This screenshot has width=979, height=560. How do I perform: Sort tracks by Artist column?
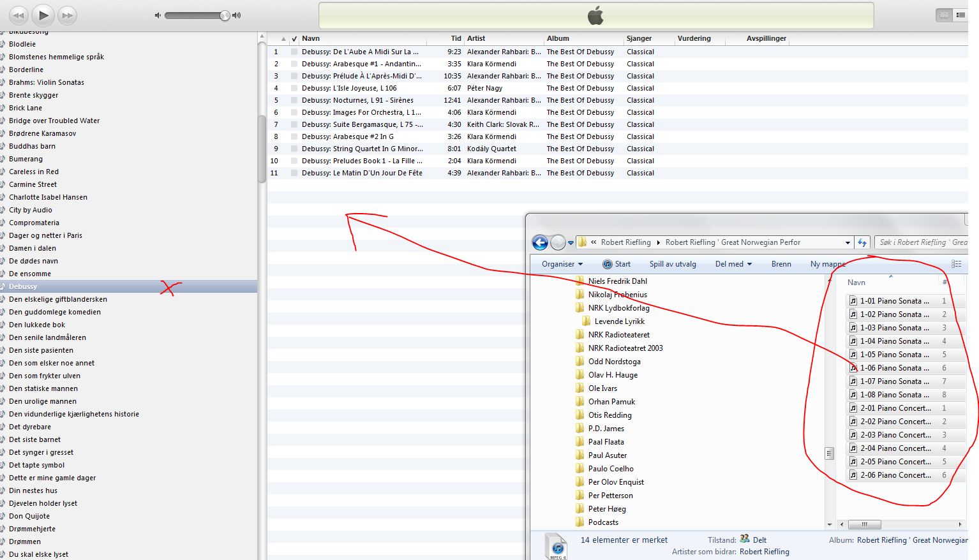(504, 39)
